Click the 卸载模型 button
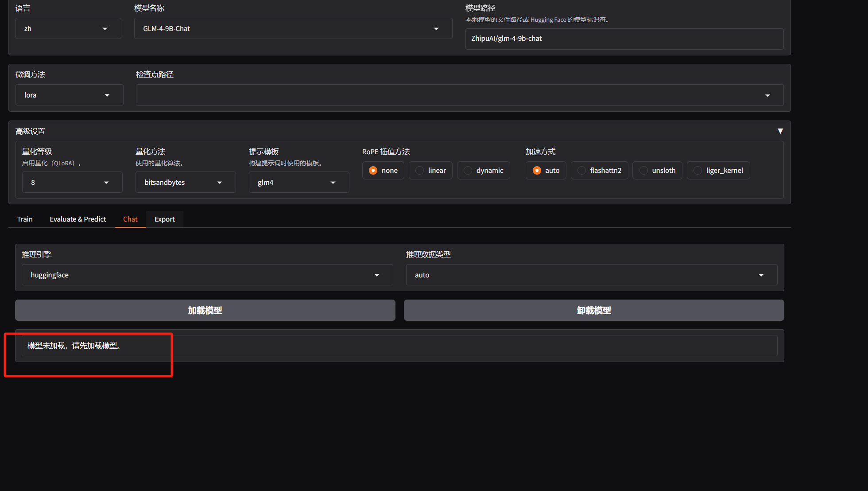Image resolution: width=868 pixels, height=491 pixels. (594, 310)
